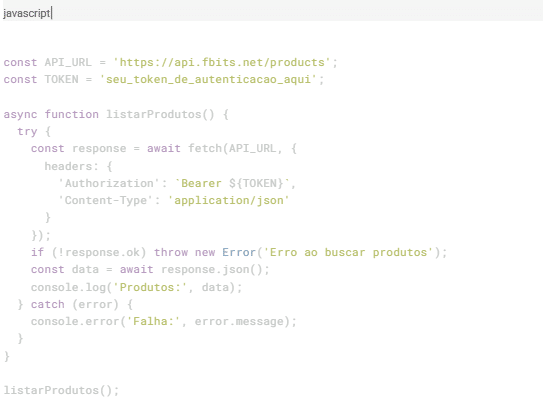Viewport: 543px width, 403px height.
Task: Click the final listarProdutos(); call line
Action: tap(61, 391)
